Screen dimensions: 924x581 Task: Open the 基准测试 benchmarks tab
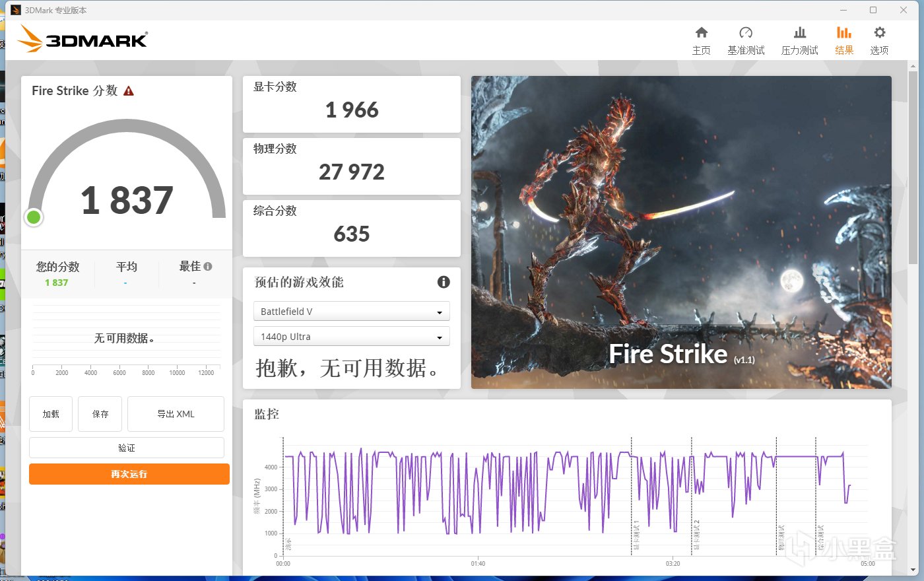746,41
